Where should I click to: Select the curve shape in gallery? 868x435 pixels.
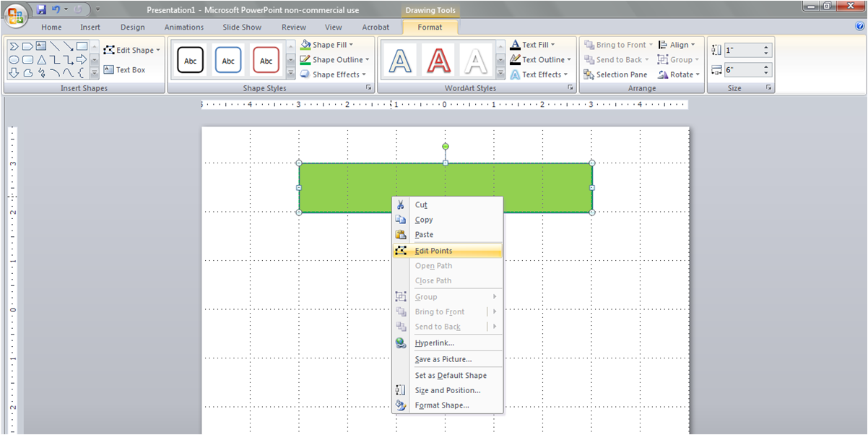(69, 72)
